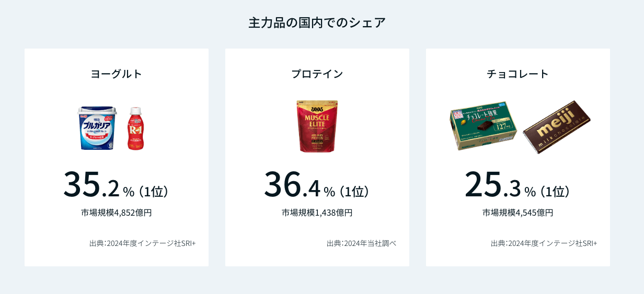Select the 25.3% chocolate share figure

coord(493,185)
